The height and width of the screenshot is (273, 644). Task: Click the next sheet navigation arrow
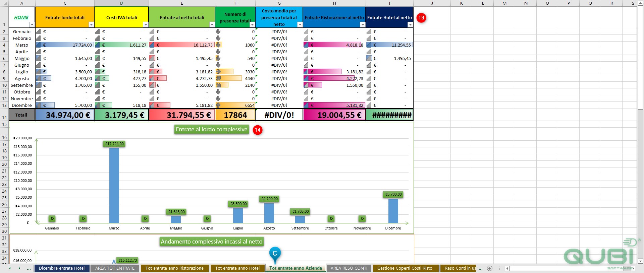pyautogui.click(x=19, y=268)
